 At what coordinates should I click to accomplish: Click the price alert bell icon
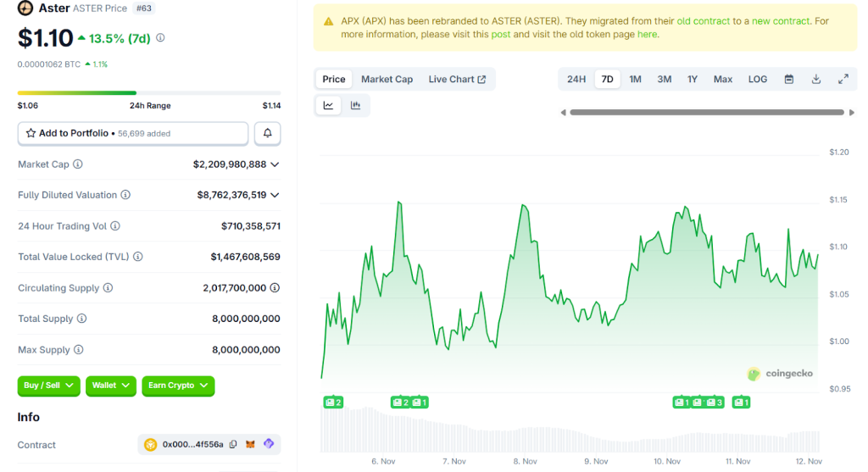pyautogui.click(x=268, y=133)
